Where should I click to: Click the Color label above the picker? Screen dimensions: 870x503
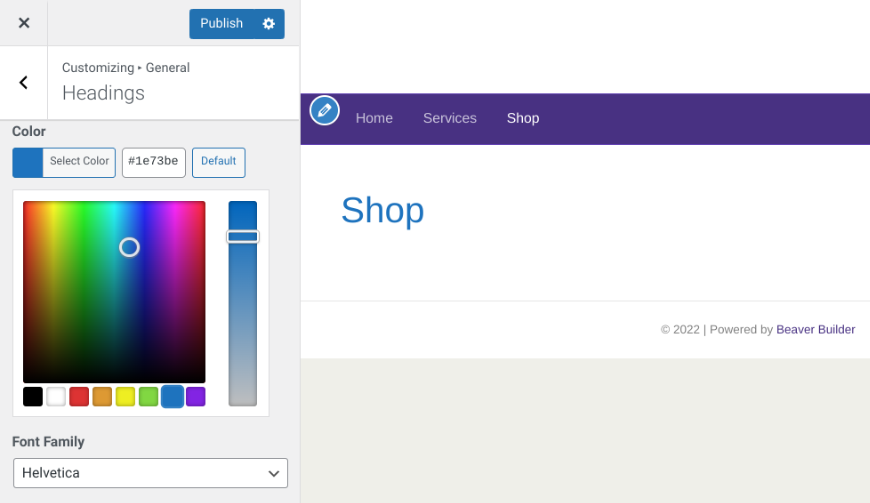click(29, 131)
